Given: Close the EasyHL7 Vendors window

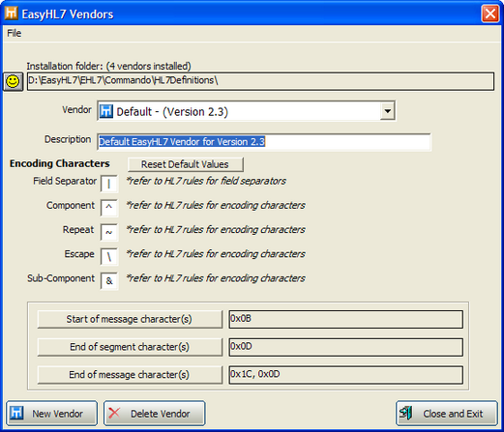Looking at the screenshot, I should pyautogui.click(x=490, y=14).
